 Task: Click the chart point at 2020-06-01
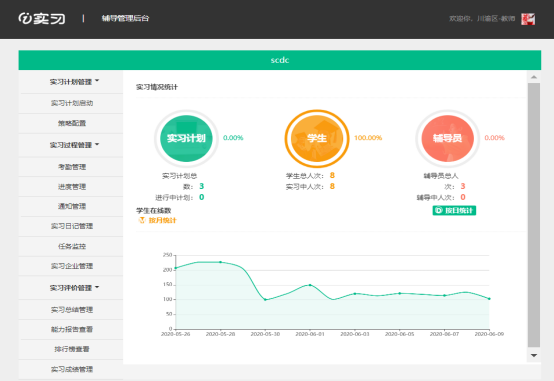point(310,285)
